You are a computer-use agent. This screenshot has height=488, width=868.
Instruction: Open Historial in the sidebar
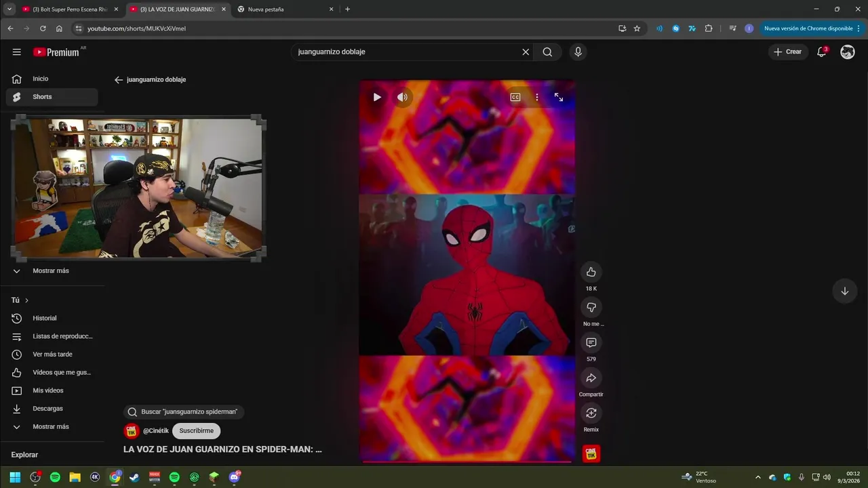[x=52, y=318]
